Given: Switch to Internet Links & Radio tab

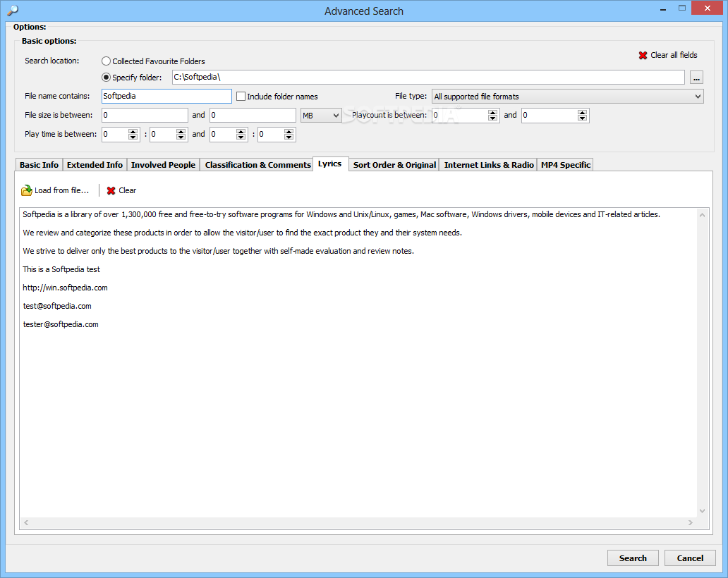Looking at the screenshot, I should [x=488, y=165].
